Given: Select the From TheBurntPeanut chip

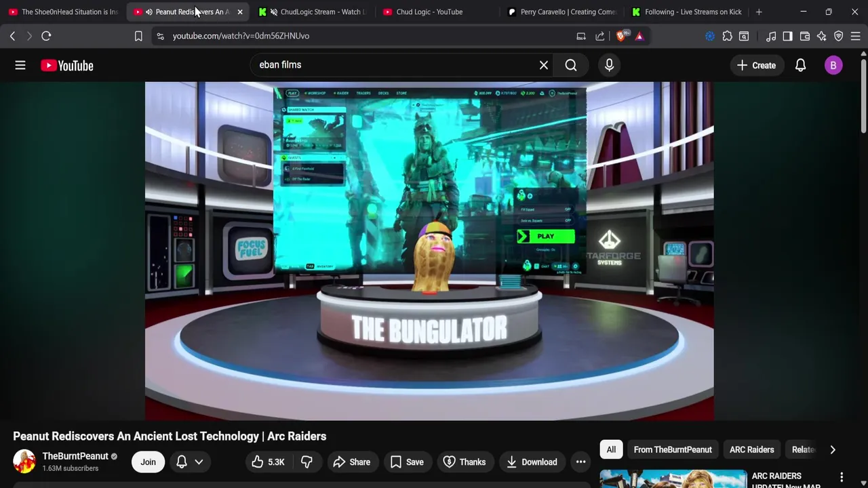Looking at the screenshot, I should (x=673, y=449).
